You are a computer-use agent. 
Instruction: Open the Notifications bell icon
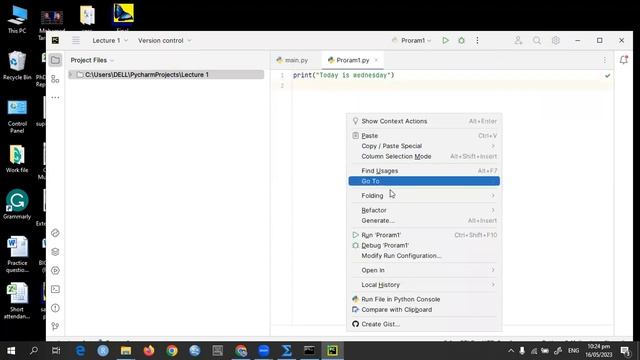pyautogui.click(x=624, y=60)
